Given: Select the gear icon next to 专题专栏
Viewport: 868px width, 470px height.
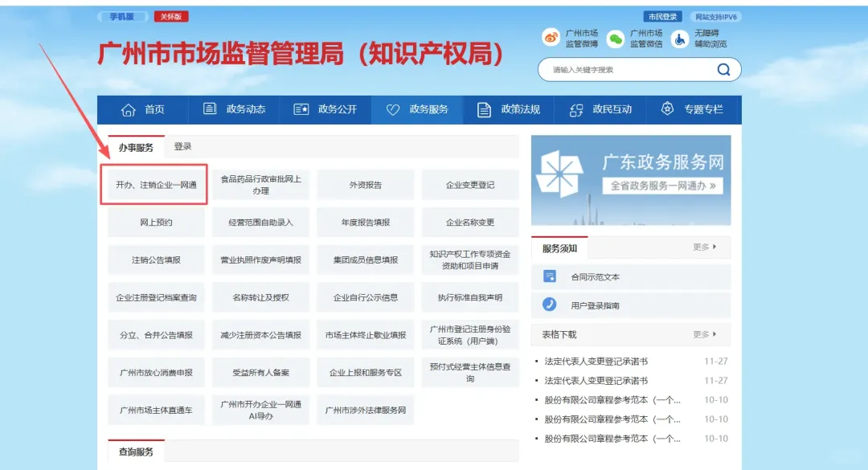Looking at the screenshot, I should 665,109.
